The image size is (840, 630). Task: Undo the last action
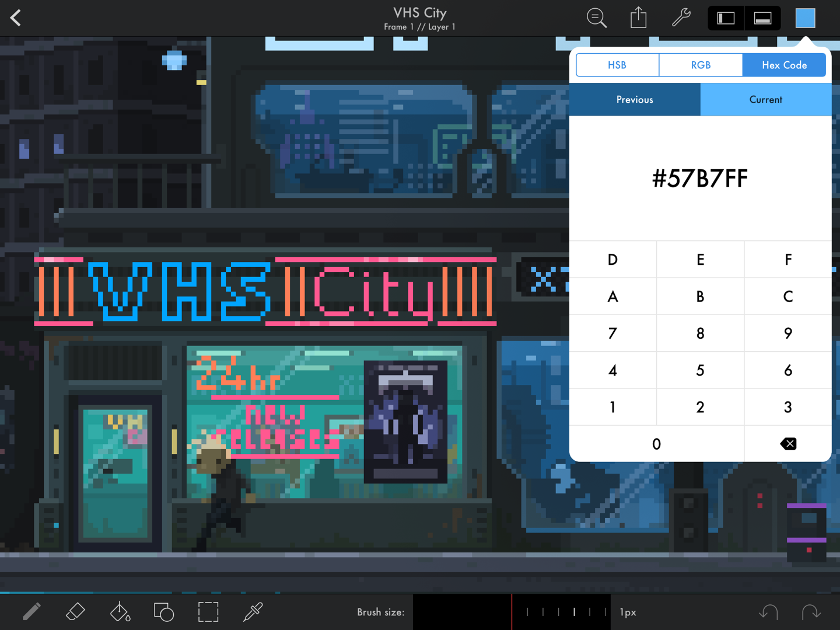click(768, 612)
